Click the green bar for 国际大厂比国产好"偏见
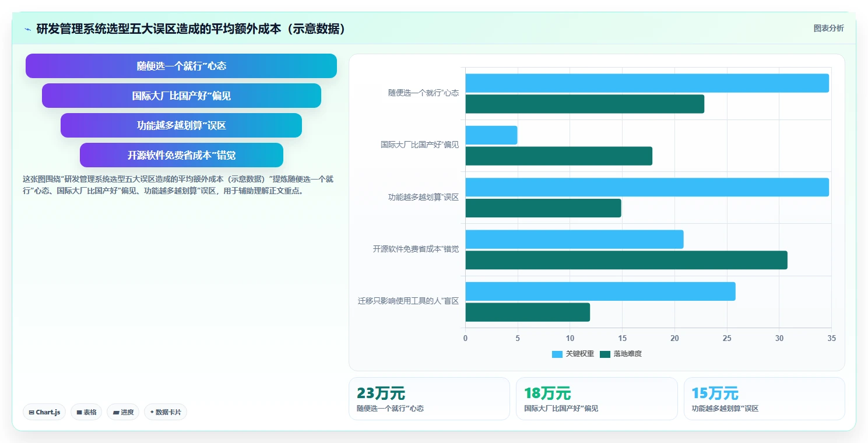 point(558,156)
